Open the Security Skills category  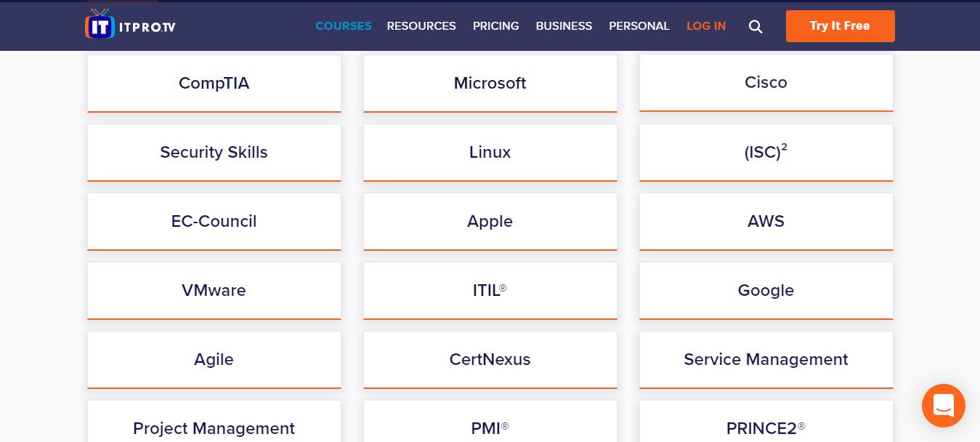tap(214, 152)
